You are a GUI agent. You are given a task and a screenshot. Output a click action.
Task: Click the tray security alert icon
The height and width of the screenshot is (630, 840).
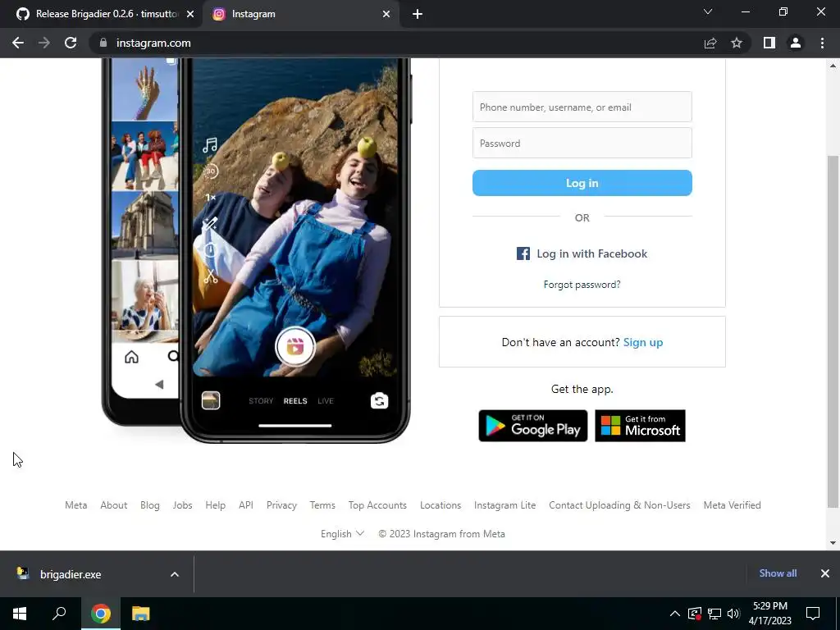click(694, 614)
